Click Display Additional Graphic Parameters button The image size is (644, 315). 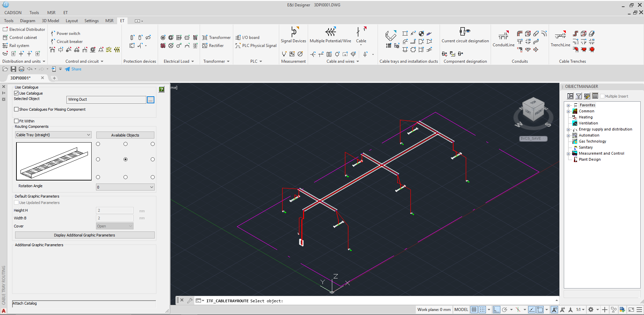(85, 235)
